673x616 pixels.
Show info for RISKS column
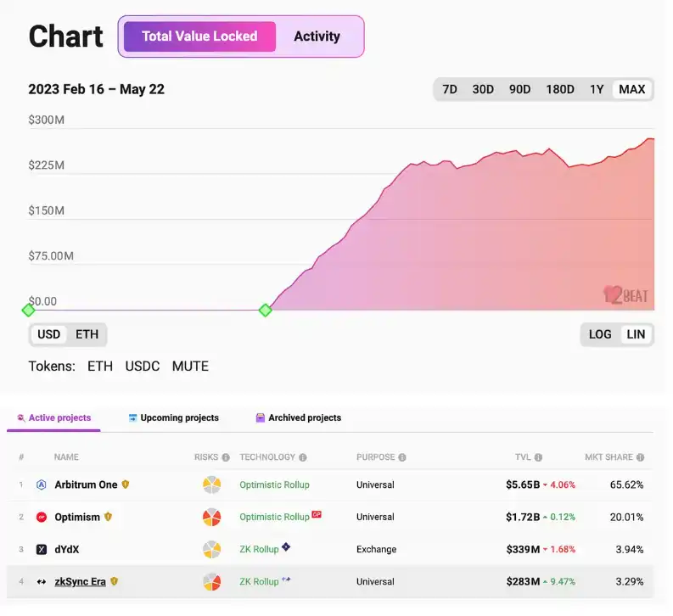point(226,457)
